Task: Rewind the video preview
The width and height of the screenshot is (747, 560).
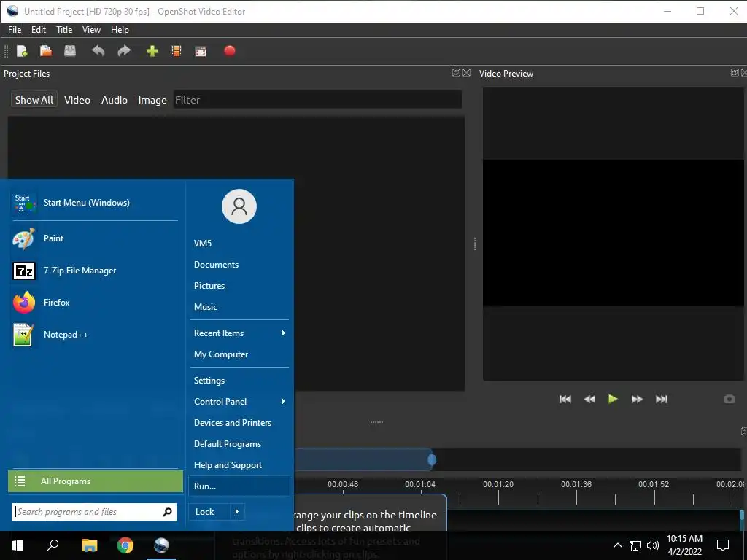Action: point(589,399)
